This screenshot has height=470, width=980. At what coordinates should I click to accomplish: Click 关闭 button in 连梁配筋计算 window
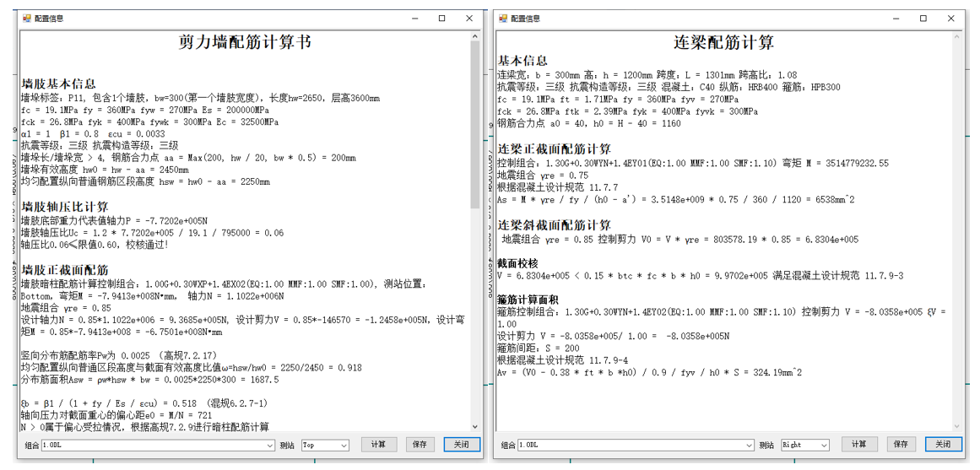[x=942, y=445]
